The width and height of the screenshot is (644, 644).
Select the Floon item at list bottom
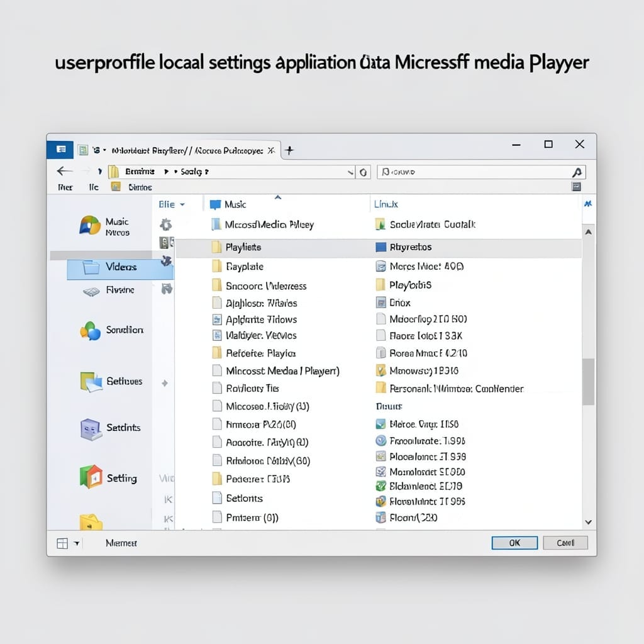click(407, 518)
